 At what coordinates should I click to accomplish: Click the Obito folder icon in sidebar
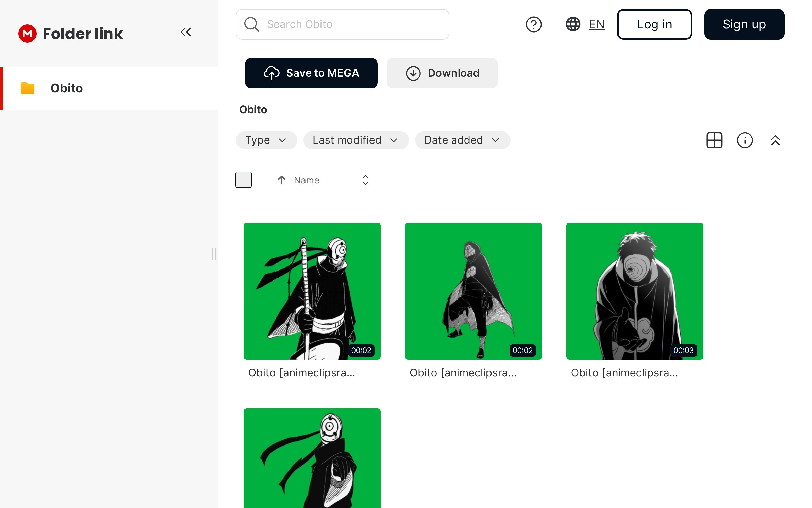[x=27, y=88]
